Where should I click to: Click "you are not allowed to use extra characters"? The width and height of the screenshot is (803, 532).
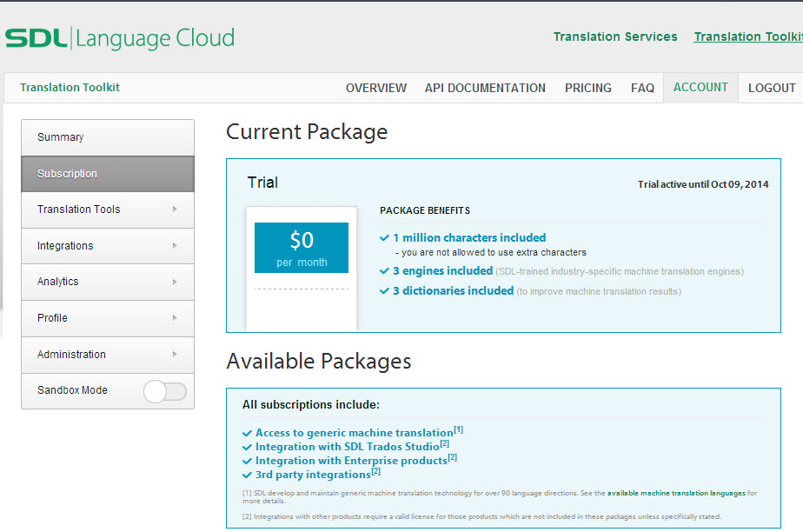(494, 252)
